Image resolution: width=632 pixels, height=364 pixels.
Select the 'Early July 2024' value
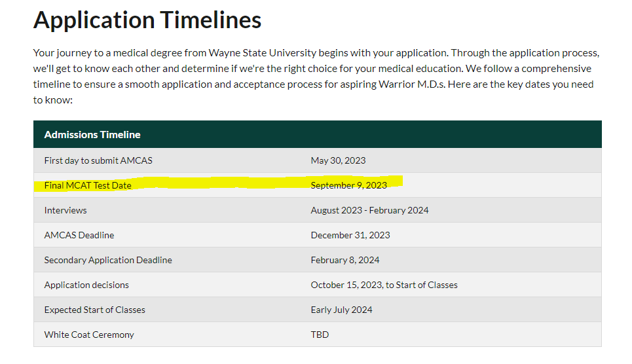coord(341,310)
